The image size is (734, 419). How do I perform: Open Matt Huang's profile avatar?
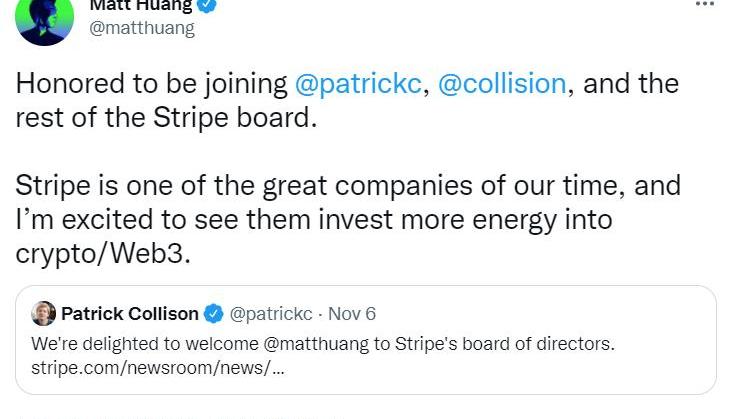pos(45,18)
